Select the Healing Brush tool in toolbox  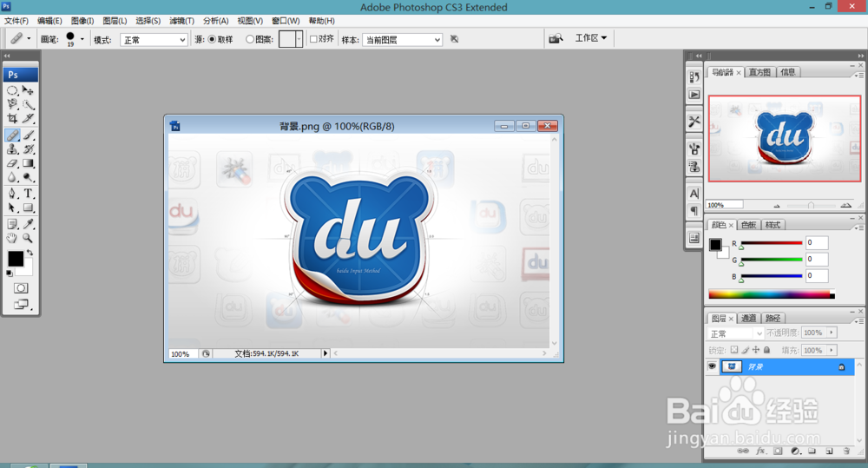tap(12, 135)
